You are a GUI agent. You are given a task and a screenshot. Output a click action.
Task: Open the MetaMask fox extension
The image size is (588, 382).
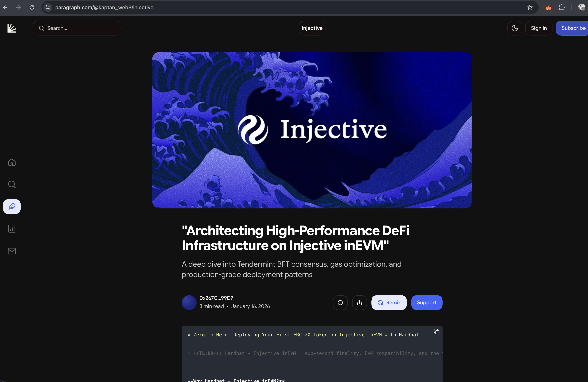pos(548,7)
